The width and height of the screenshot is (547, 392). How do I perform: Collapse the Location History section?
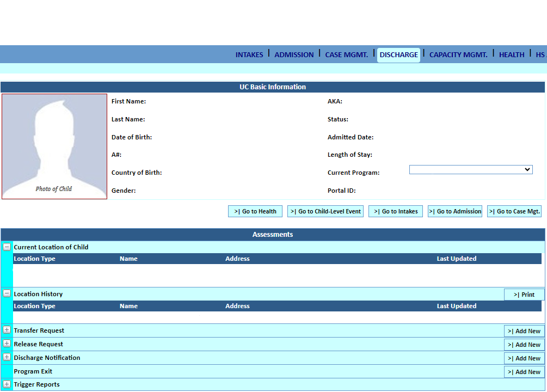[x=7, y=293]
